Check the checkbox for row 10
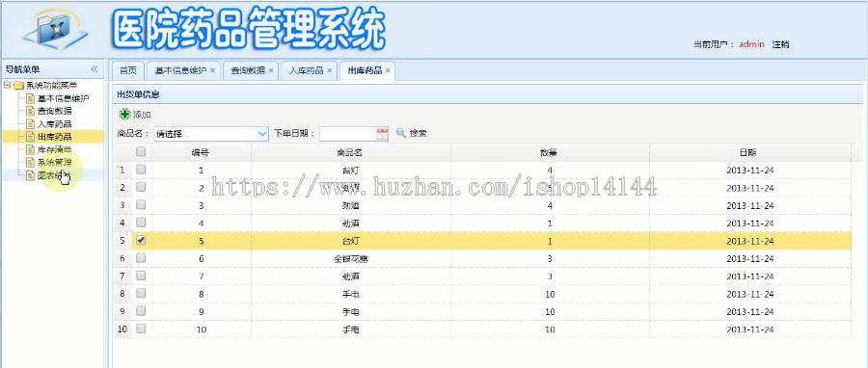This screenshot has width=868, height=368. coord(141,329)
